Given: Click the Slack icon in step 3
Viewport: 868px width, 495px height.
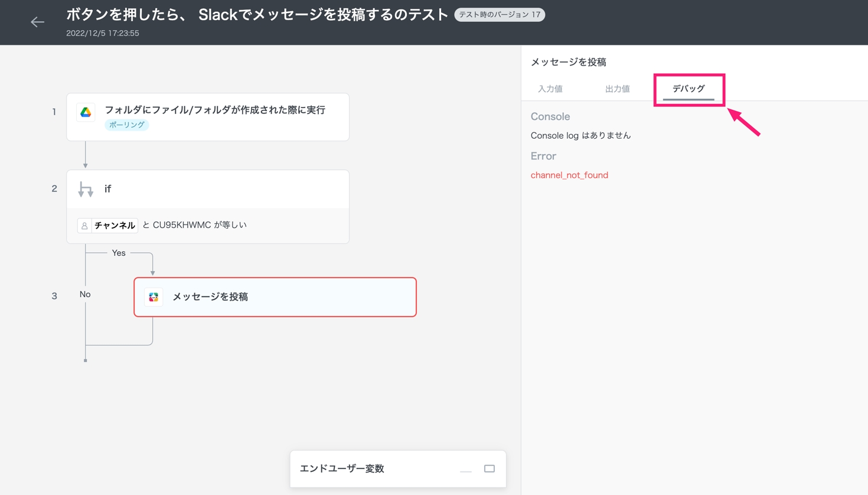Looking at the screenshot, I should tap(154, 297).
